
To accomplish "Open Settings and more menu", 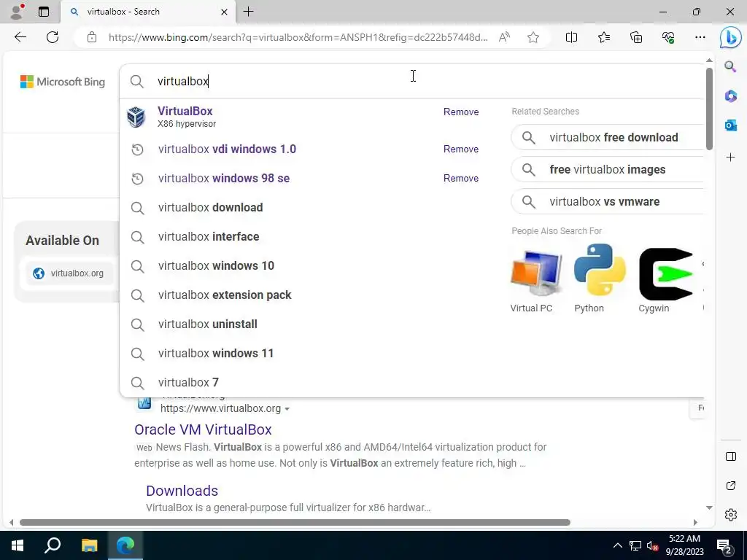I will tap(700, 37).
